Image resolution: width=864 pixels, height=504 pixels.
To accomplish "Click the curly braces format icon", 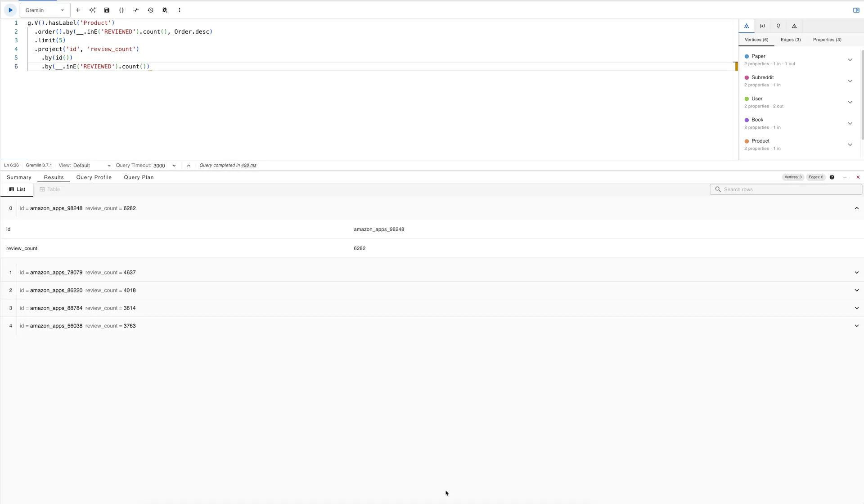I will tap(121, 10).
